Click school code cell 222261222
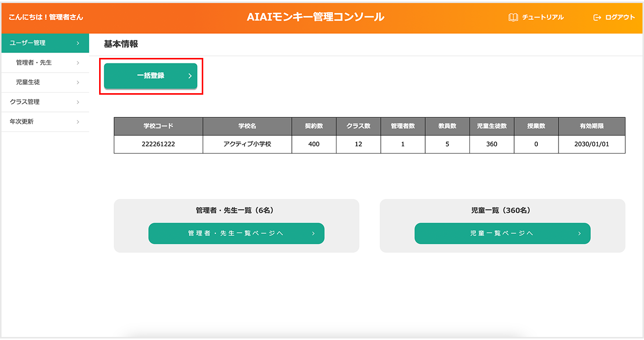The image size is (644, 340). 158,144
